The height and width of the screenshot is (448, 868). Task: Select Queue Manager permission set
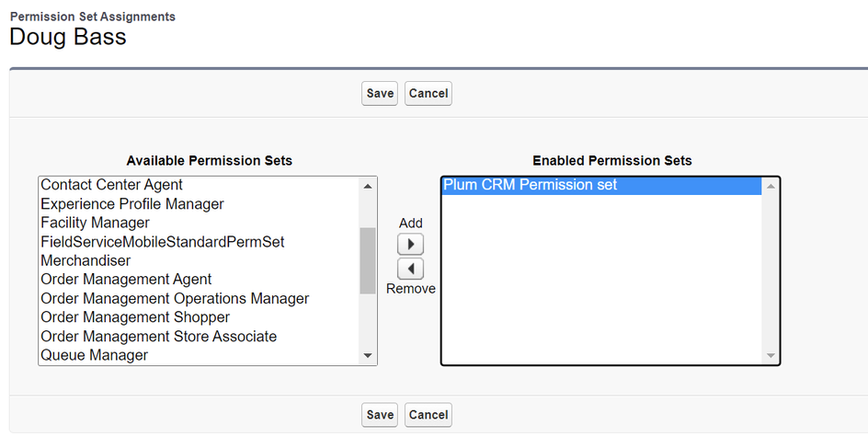(94, 355)
